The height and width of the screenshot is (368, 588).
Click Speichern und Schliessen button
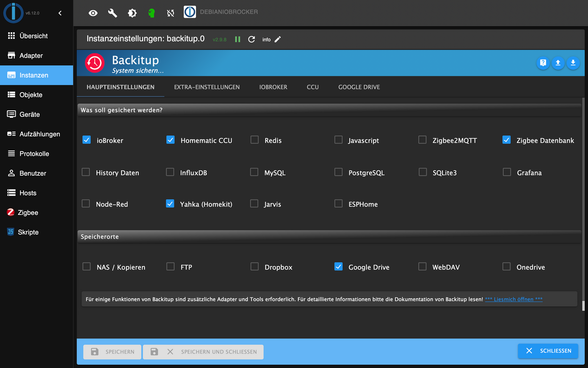(203, 352)
